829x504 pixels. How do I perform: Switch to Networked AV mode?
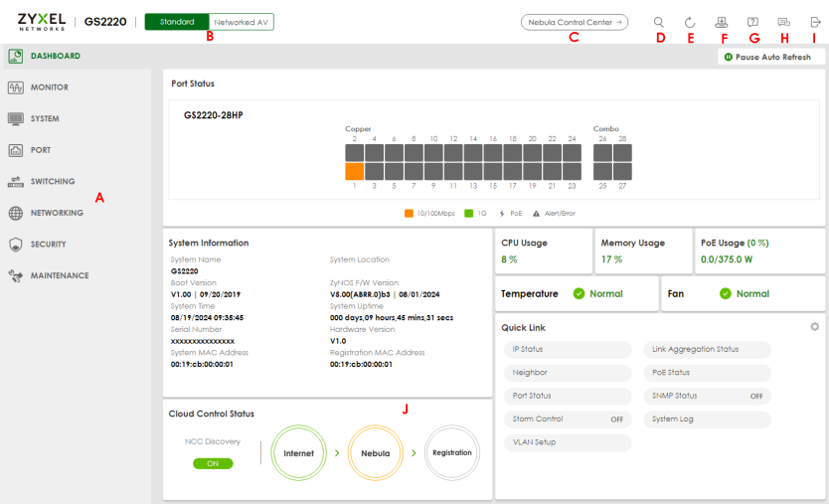[242, 22]
